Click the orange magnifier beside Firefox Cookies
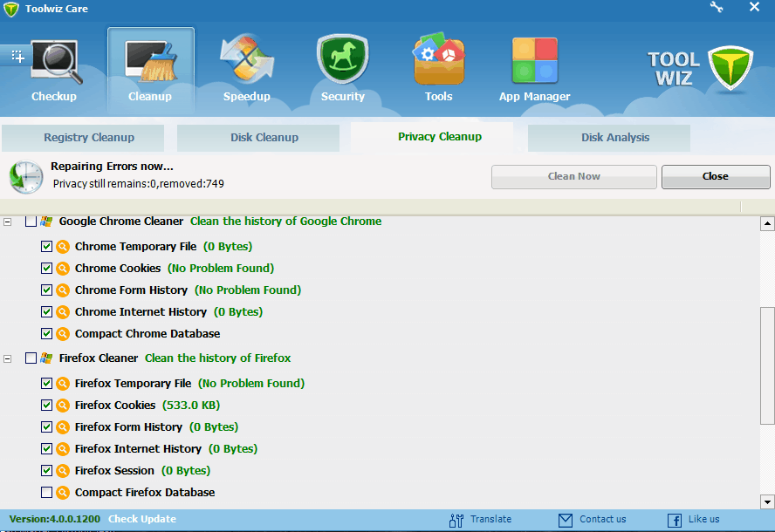This screenshot has height=532, width=775. (x=63, y=405)
